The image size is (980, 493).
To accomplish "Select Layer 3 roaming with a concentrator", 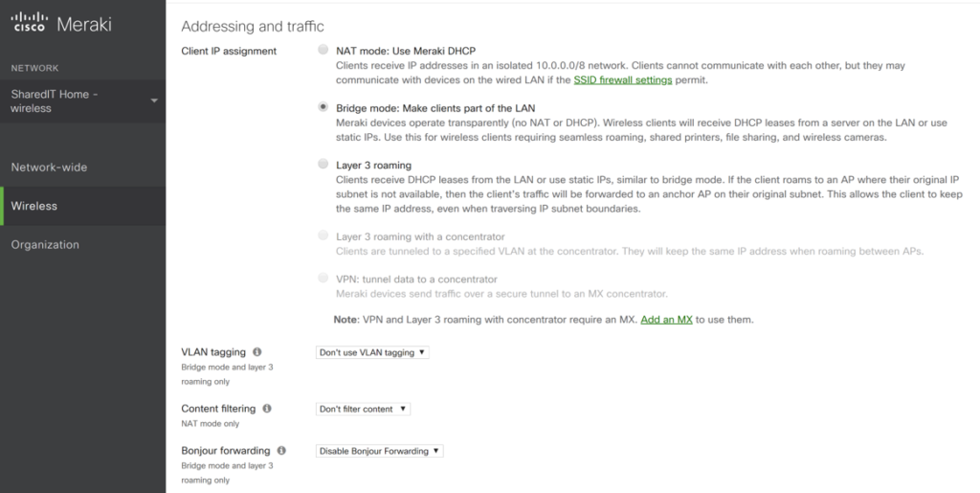I will (x=323, y=235).
